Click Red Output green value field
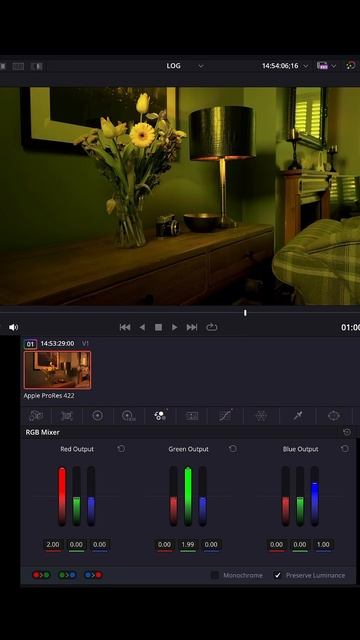Screen dimensions: 360x640 pyautogui.click(x=76, y=544)
